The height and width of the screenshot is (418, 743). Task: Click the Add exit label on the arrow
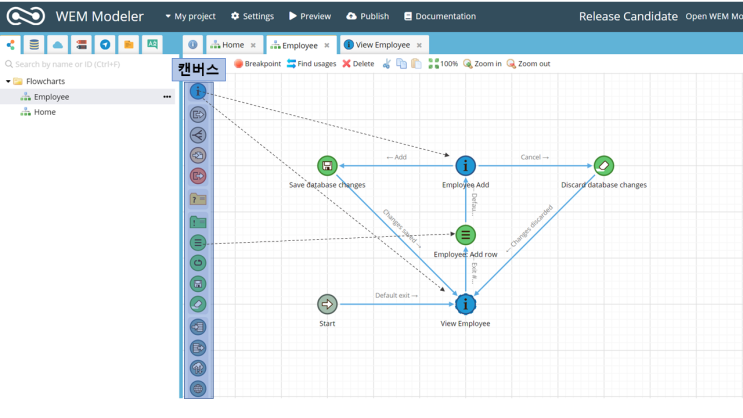pyautogui.click(x=396, y=157)
